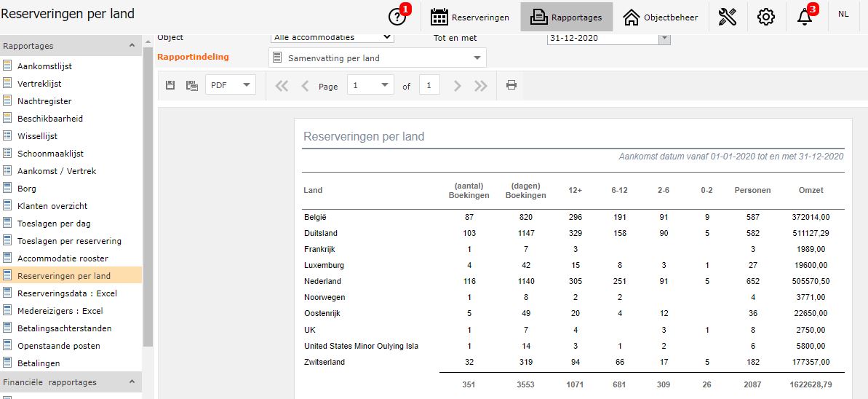Collapse the Rapportages sidebar section
868x399 pixels.
tap(132, 45)
